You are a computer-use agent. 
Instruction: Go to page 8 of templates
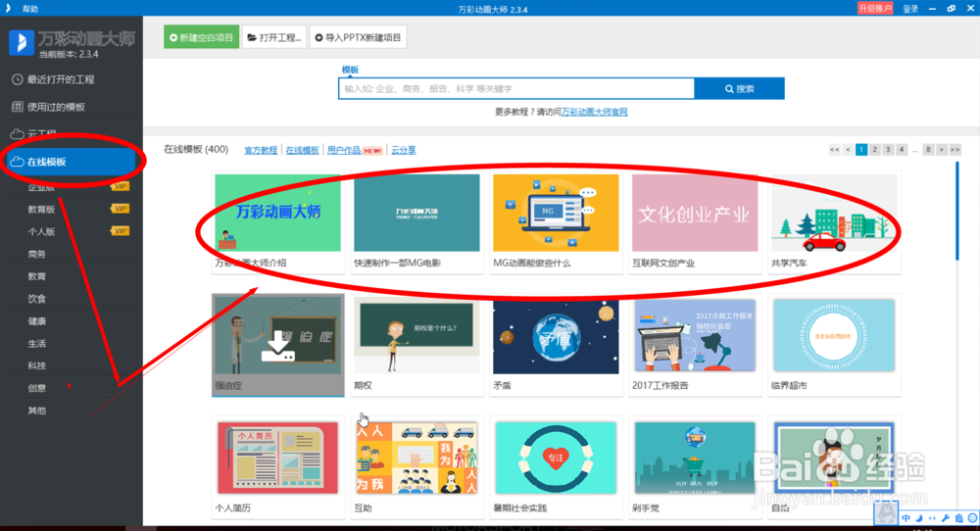(x=928, y=149)
